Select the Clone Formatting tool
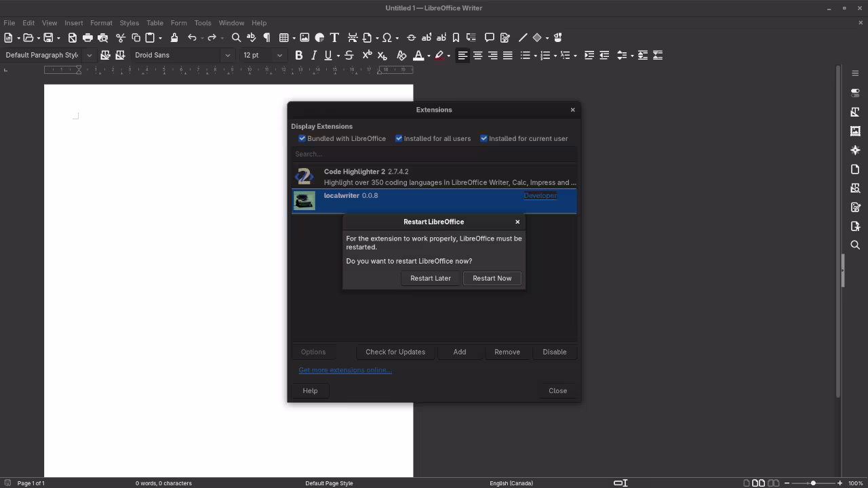The image size is (868, 488). tap(174, 37)
